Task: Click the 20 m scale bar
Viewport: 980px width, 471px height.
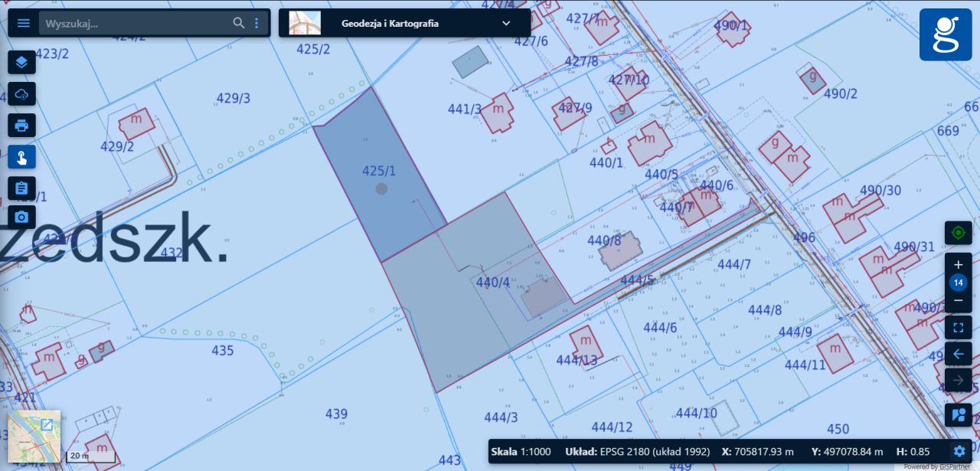Action: 90,457
